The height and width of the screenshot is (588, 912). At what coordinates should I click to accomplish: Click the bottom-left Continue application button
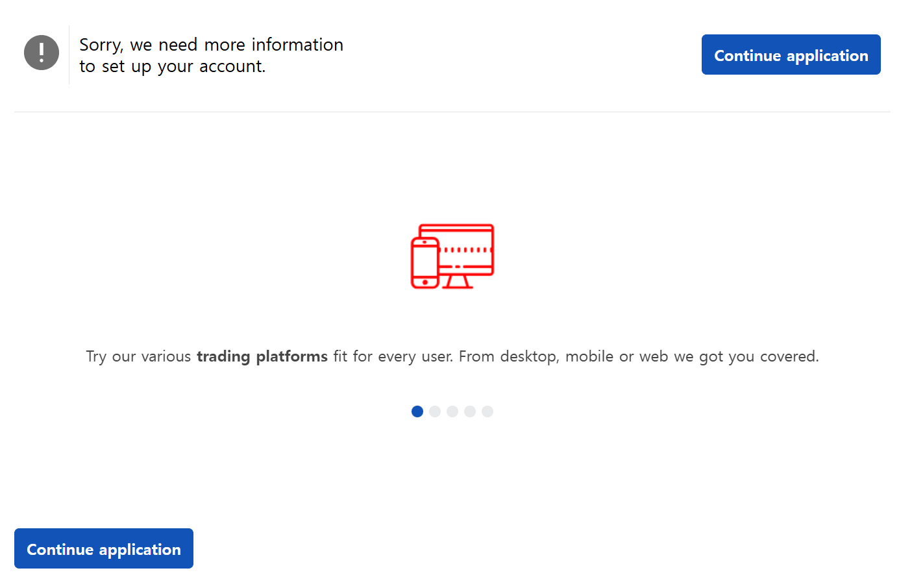[104, 548]
